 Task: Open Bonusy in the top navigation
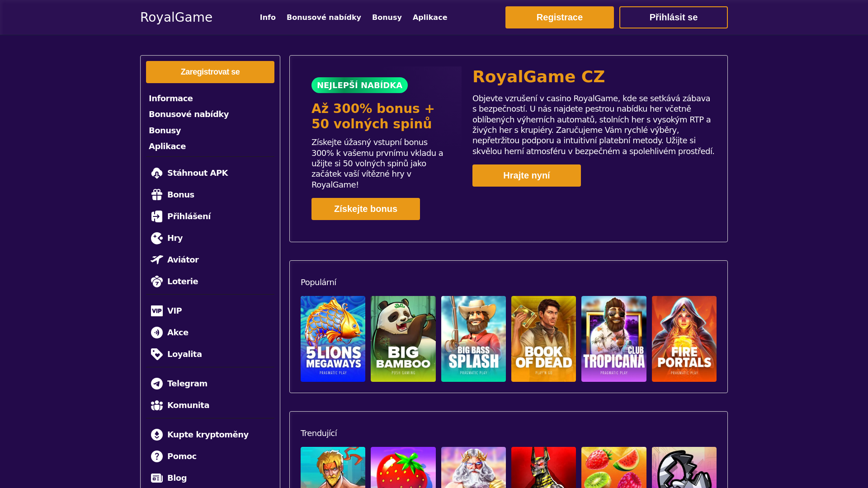(387, 17)
